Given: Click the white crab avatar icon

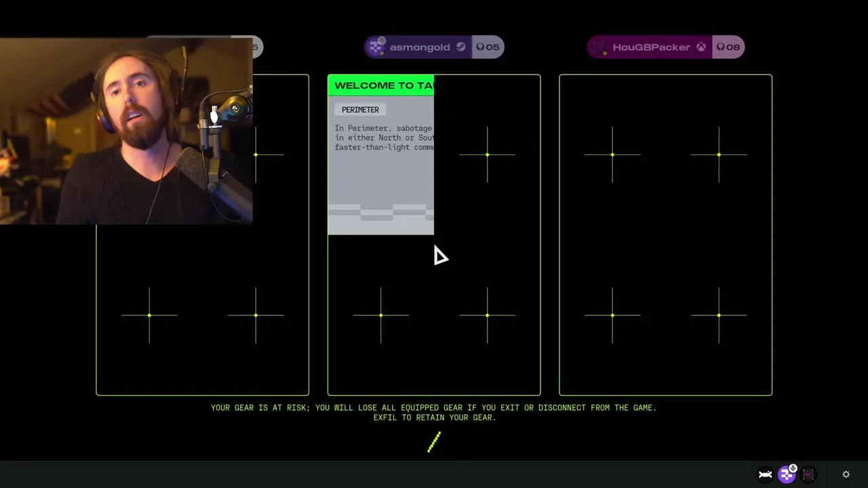Looking at the screenshot, I should pos(765,474).
